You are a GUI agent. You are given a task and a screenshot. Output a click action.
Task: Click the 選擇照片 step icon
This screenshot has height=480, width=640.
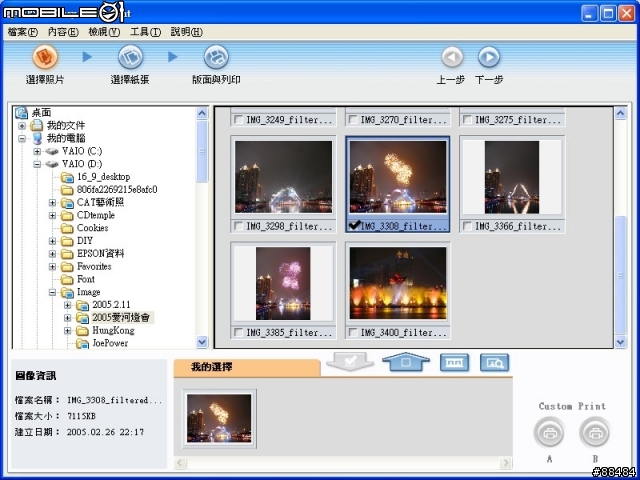pyautogui.click(x=45, y=56)
